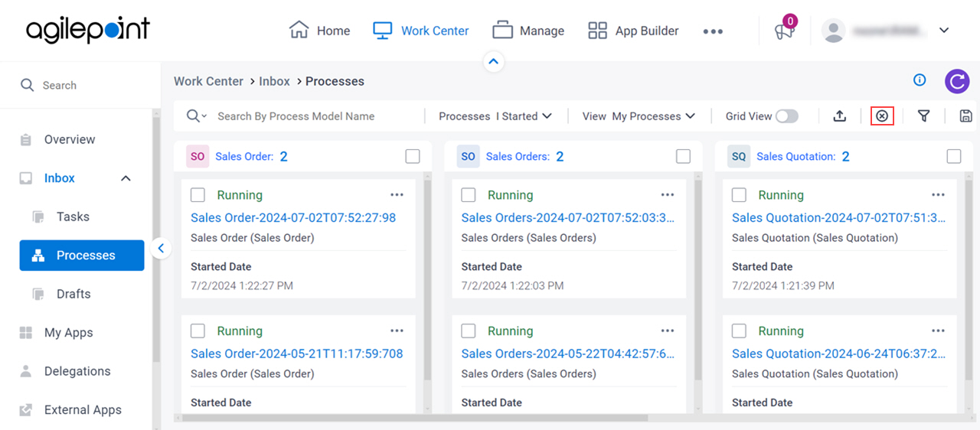Click the horizontal scrollbar below the columns
980x430 pixels.
[413, 418]
